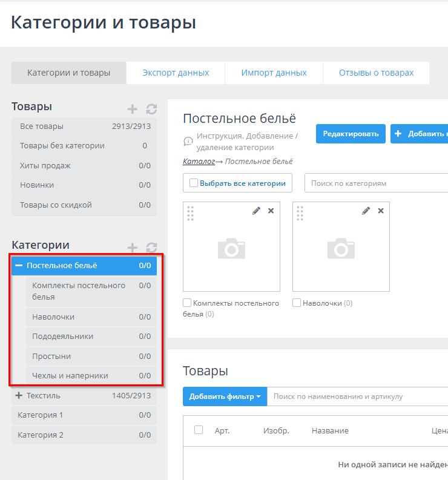448x480 pixels.
Task: Expand the Текстиль category
Action: tap(19, 396)
